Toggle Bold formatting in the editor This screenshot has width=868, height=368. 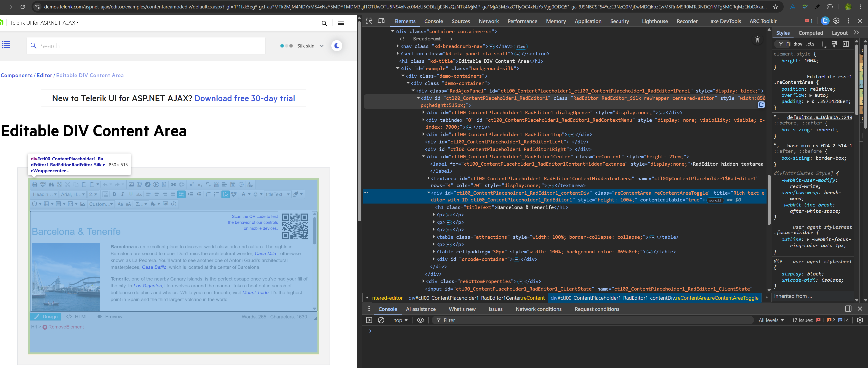pos(114,194)
